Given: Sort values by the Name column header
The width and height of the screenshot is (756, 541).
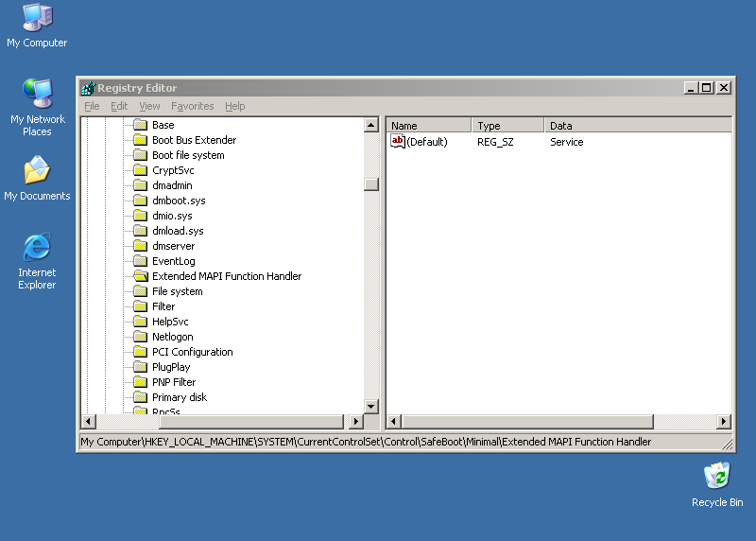Looking at the screenshot, I should click(x=429, y=126).
